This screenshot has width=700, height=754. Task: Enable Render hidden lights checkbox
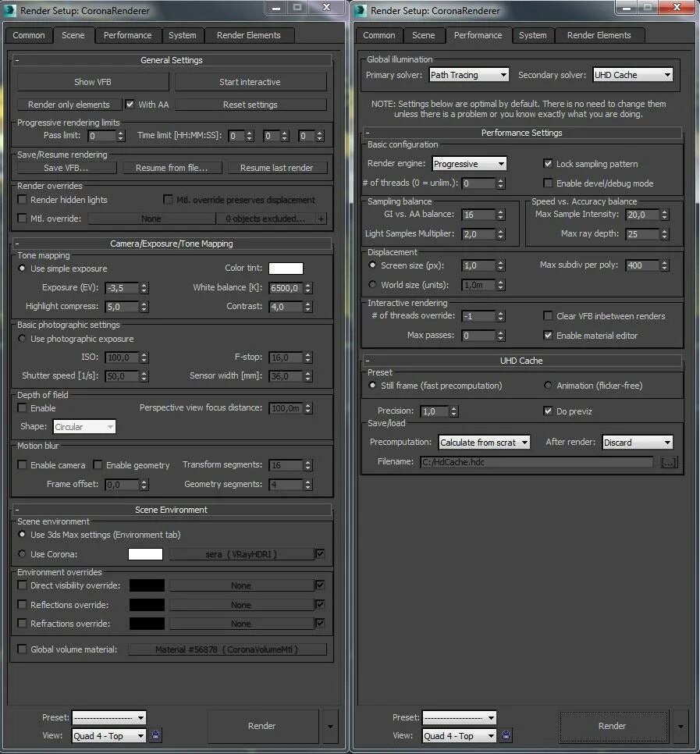(22, 200)
